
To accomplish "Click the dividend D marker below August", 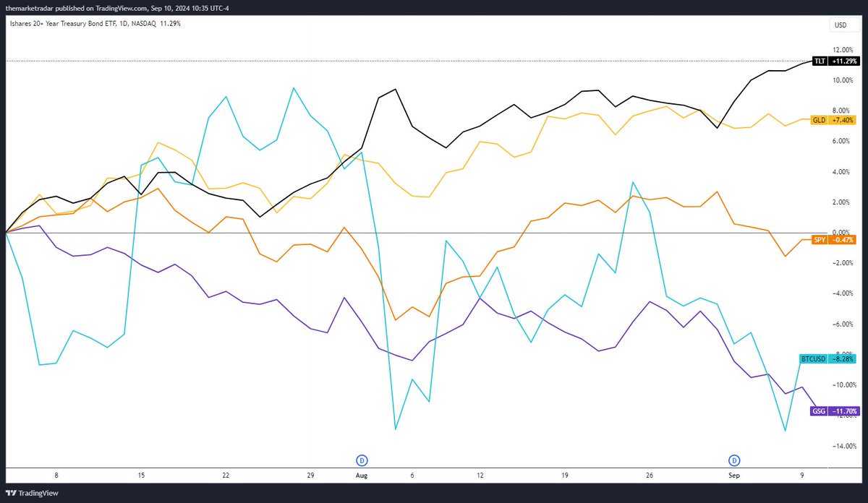I will 361,460.
